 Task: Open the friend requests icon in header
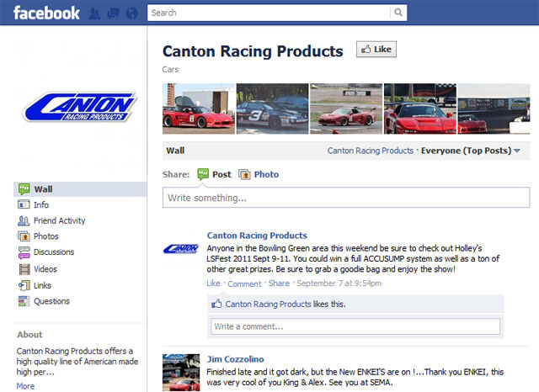click(94, 13)
